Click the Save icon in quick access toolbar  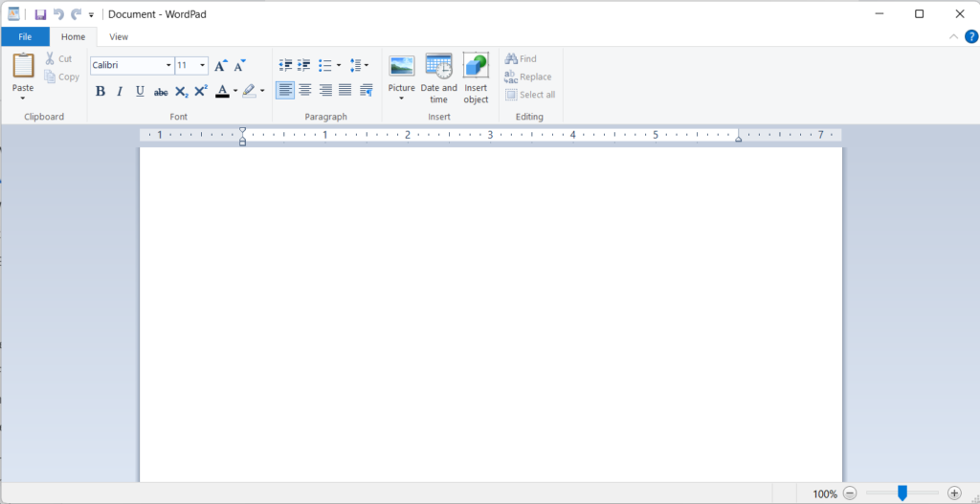40,14
